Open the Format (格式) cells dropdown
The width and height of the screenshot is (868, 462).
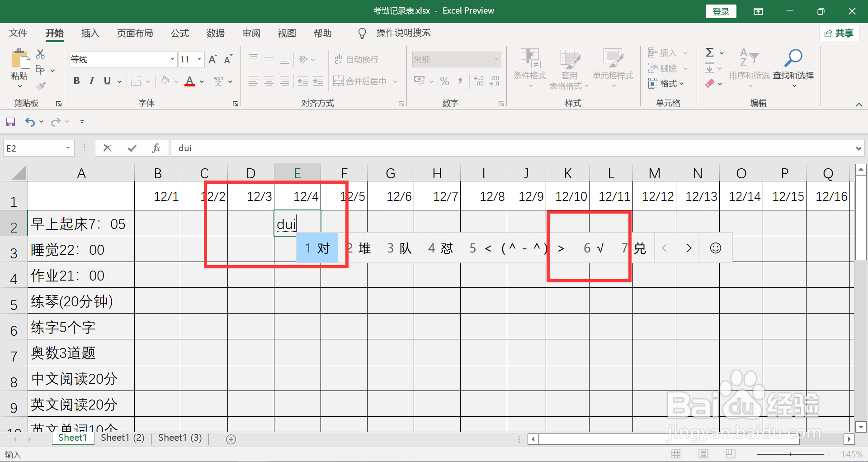coord(666,83)
